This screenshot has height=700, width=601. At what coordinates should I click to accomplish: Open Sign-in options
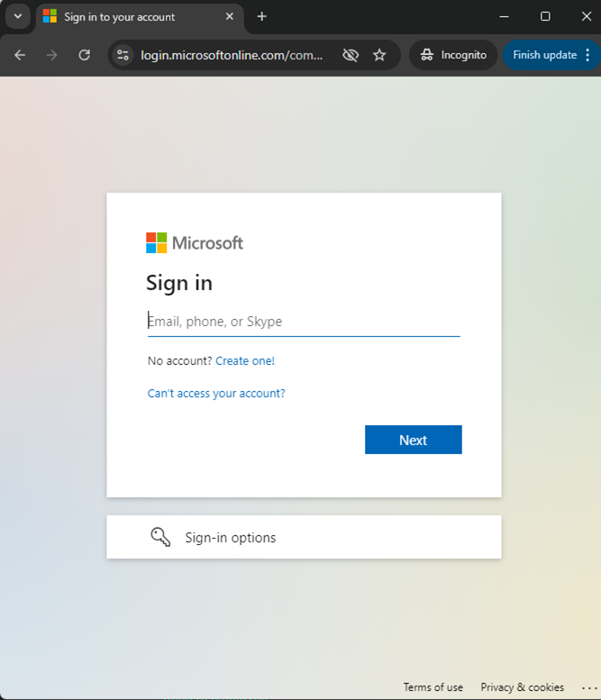(x=304, y=537)
